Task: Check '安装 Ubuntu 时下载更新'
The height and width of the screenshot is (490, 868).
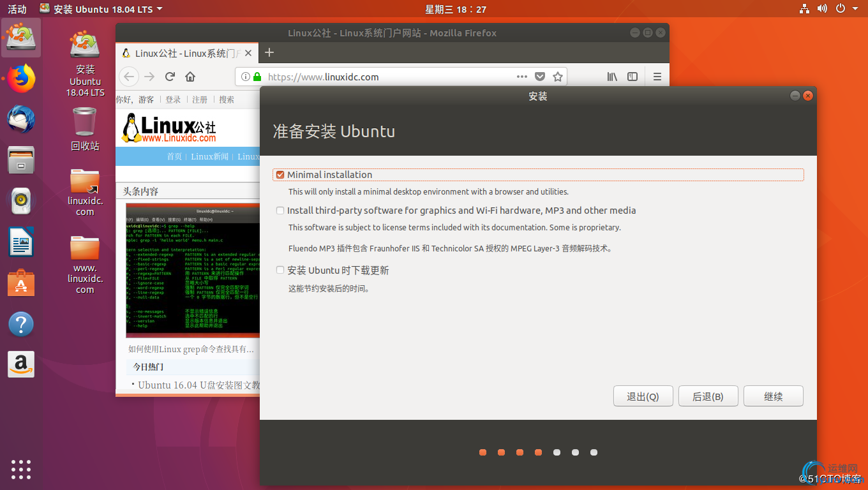Action: pyautogui.click(x=280, y=271)
